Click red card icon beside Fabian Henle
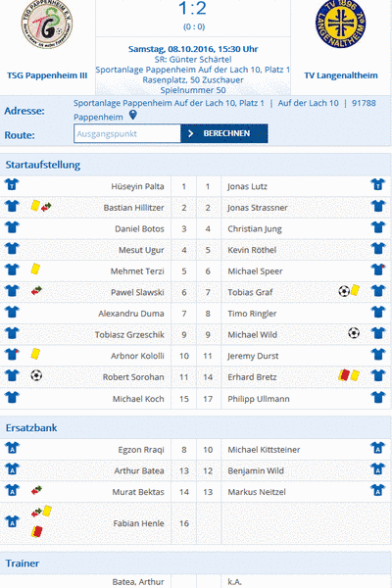The height and width of the screenshot is (588, 392). tap(37, 531)
